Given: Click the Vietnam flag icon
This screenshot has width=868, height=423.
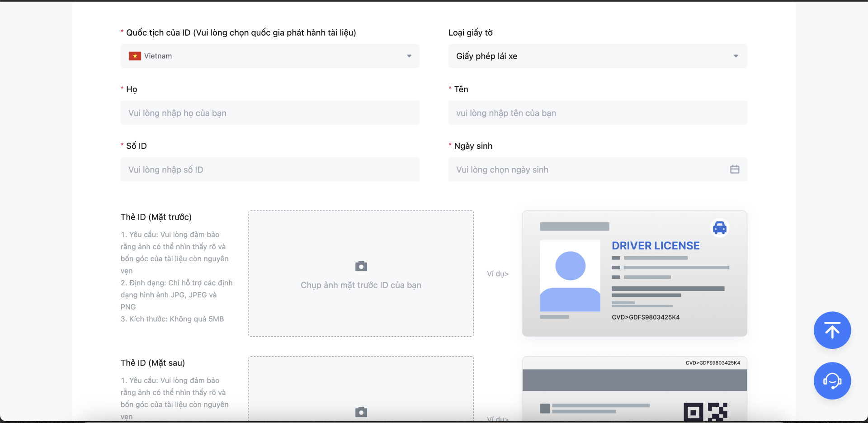Looking at the screenshot, I should [135, 56].
